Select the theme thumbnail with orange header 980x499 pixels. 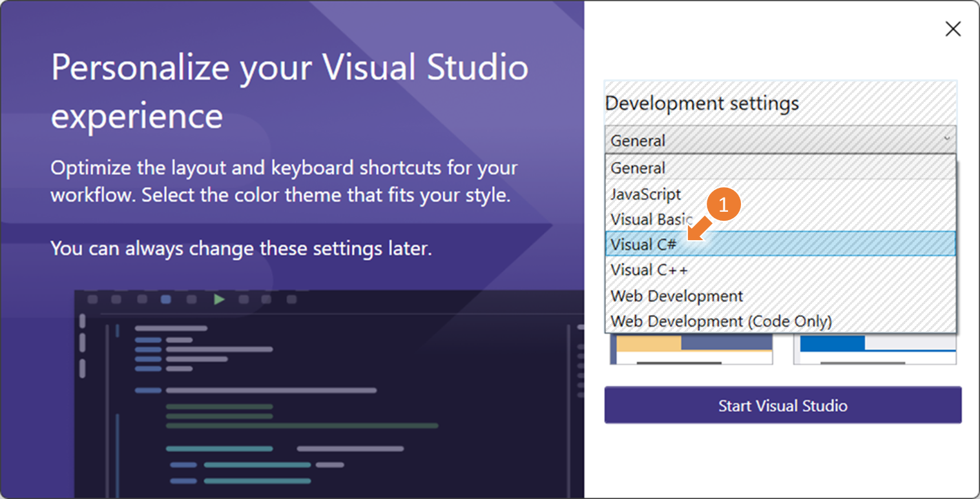[x=691, y=349]
